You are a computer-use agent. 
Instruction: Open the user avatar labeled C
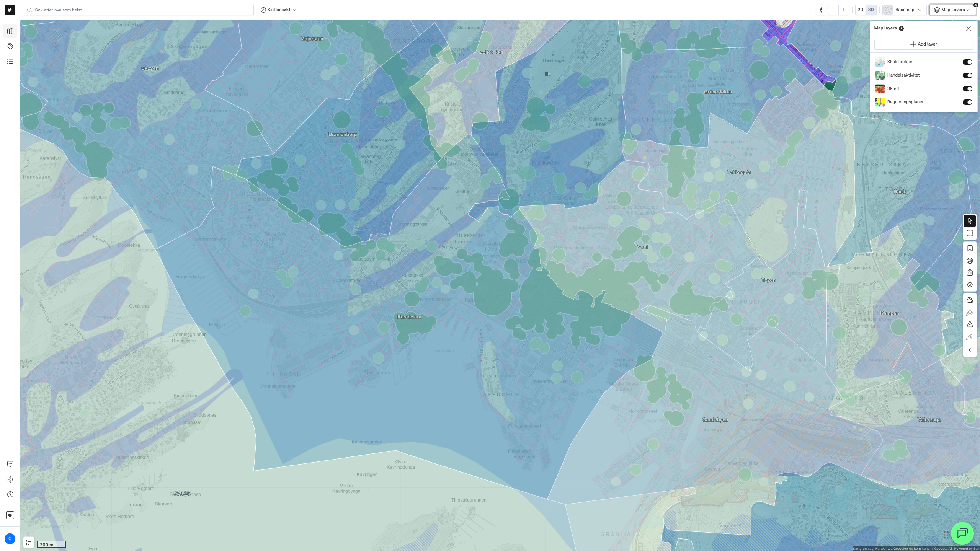click(10, 539)
